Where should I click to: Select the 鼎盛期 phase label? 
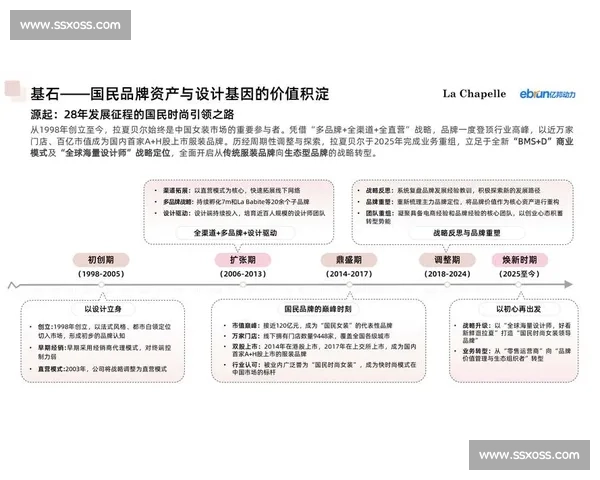click(x=349, y=260)
